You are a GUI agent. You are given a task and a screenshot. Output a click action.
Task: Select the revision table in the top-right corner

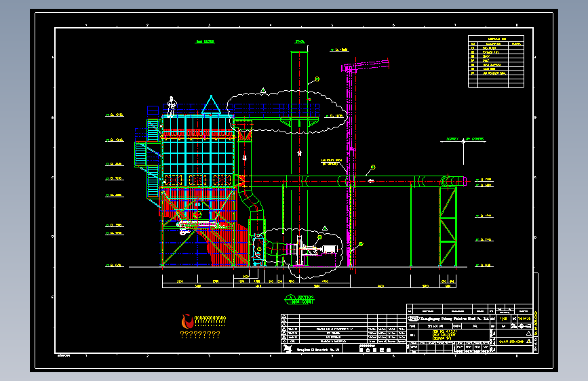pos(496,62)
